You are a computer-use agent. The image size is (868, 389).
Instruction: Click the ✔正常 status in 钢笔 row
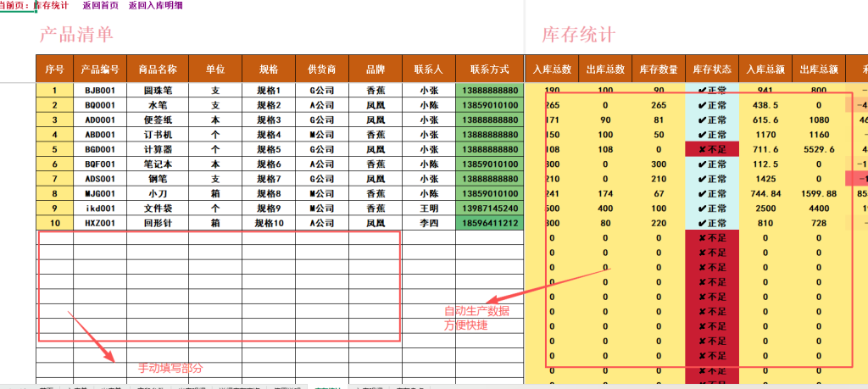pos(711,179)
